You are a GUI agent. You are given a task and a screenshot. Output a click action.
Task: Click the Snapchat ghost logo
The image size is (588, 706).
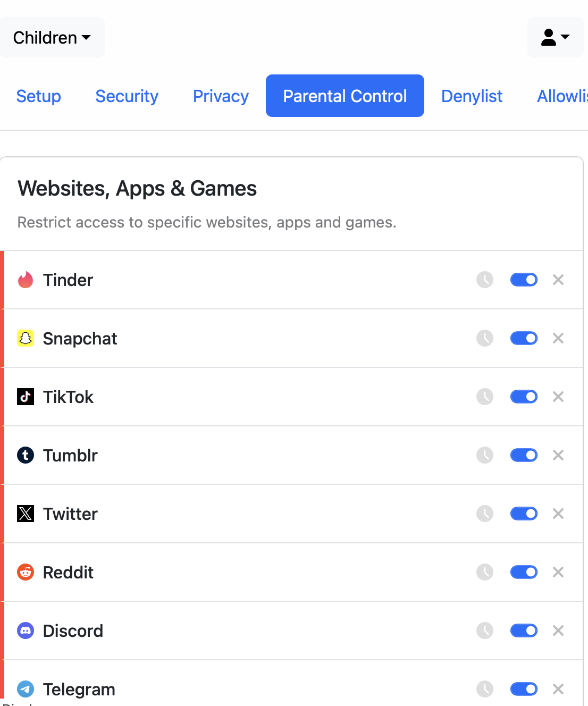pos(26,338)
